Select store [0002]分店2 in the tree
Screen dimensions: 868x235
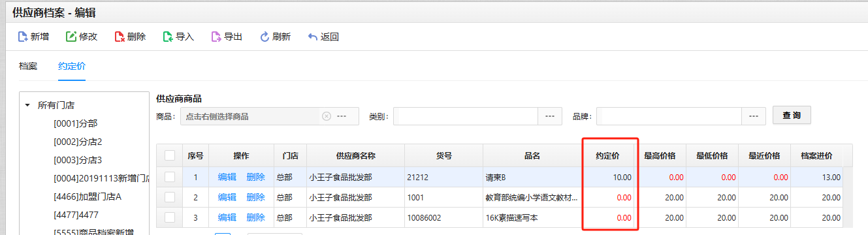point(78,142)
